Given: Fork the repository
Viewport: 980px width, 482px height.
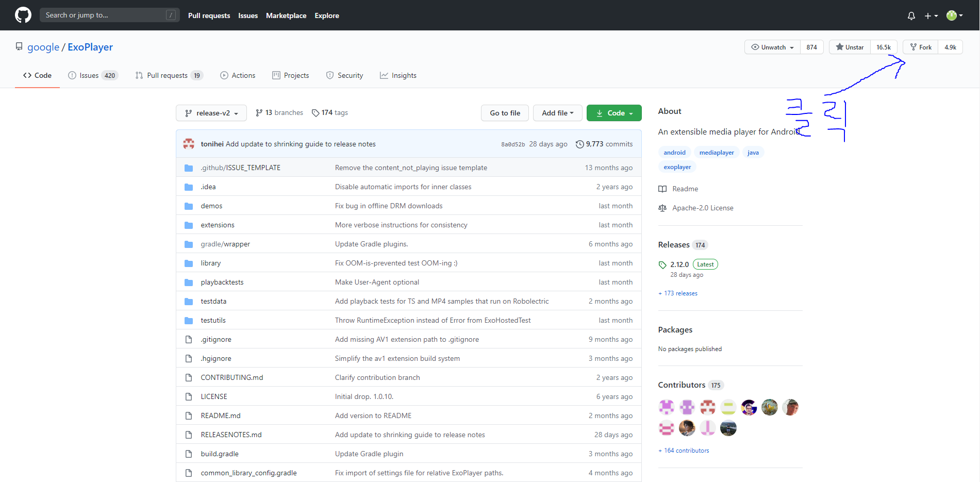Looking at the screenshot, I should coord(921,47).
